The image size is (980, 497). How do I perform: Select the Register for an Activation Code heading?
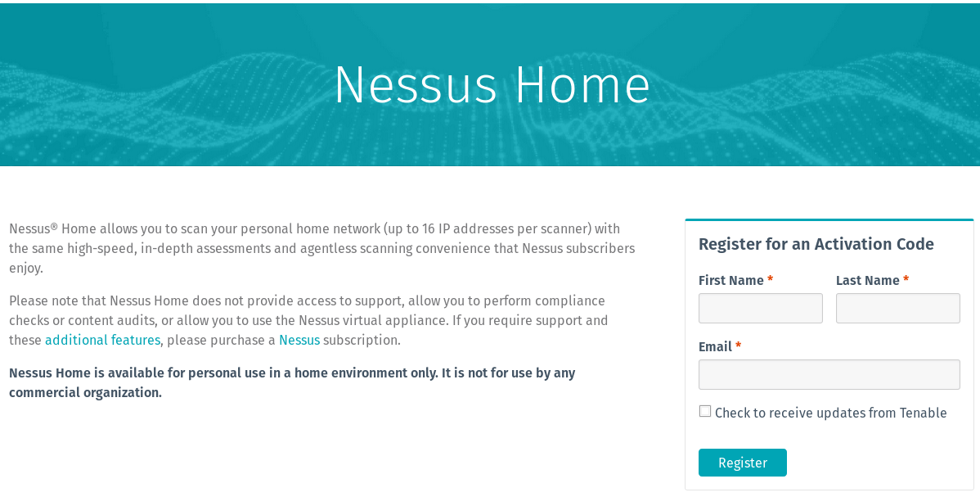816,243
